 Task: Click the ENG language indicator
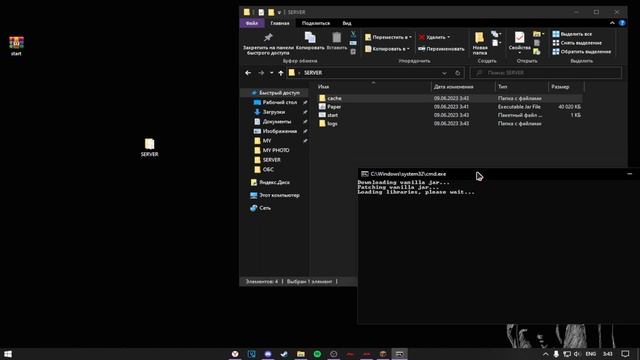pyautogui.click(x=591, y=353)
